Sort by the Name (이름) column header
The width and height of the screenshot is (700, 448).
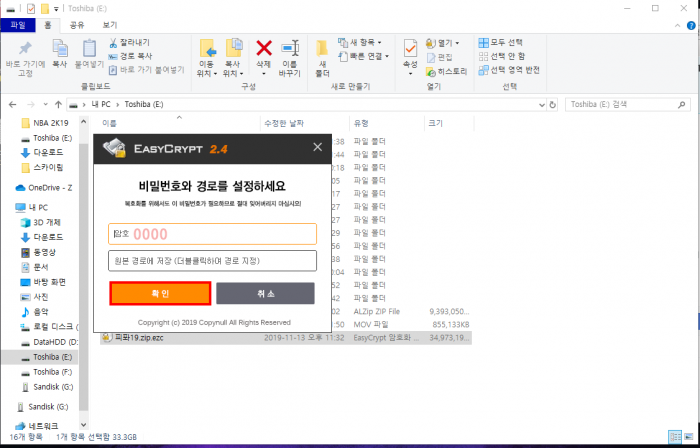click(x=109, y=124)
